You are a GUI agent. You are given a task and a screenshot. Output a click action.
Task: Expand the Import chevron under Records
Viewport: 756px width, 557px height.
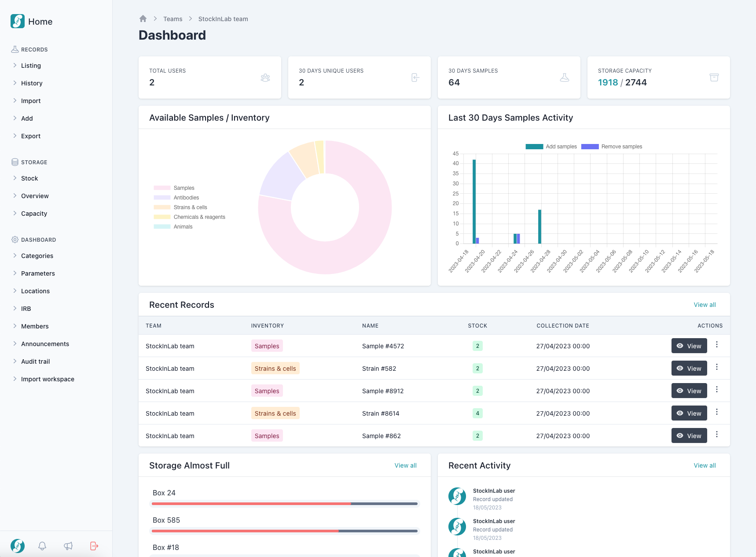point(15,100)
